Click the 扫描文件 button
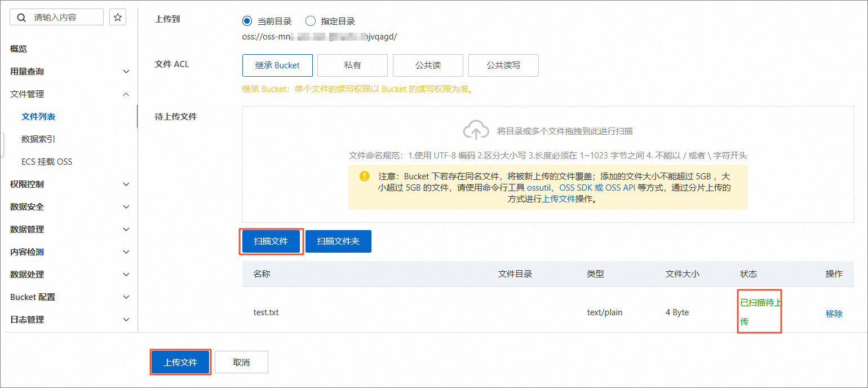 click(271, 241)
